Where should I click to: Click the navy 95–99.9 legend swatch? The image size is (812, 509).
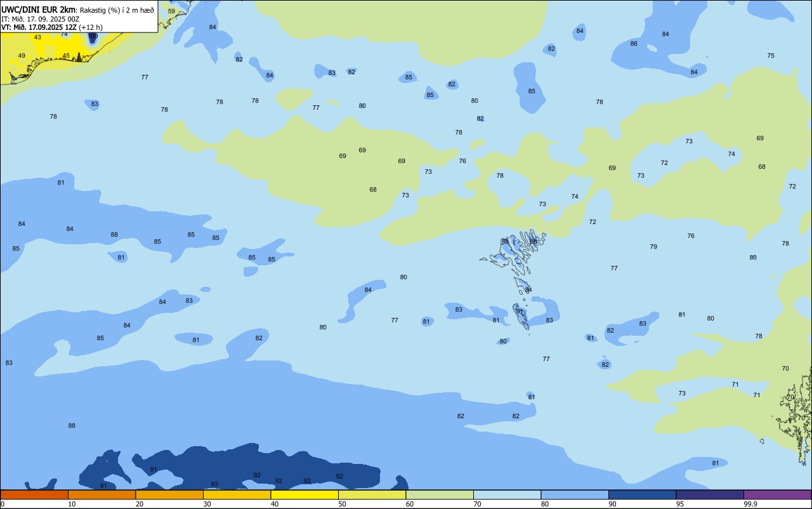point(710,494)
